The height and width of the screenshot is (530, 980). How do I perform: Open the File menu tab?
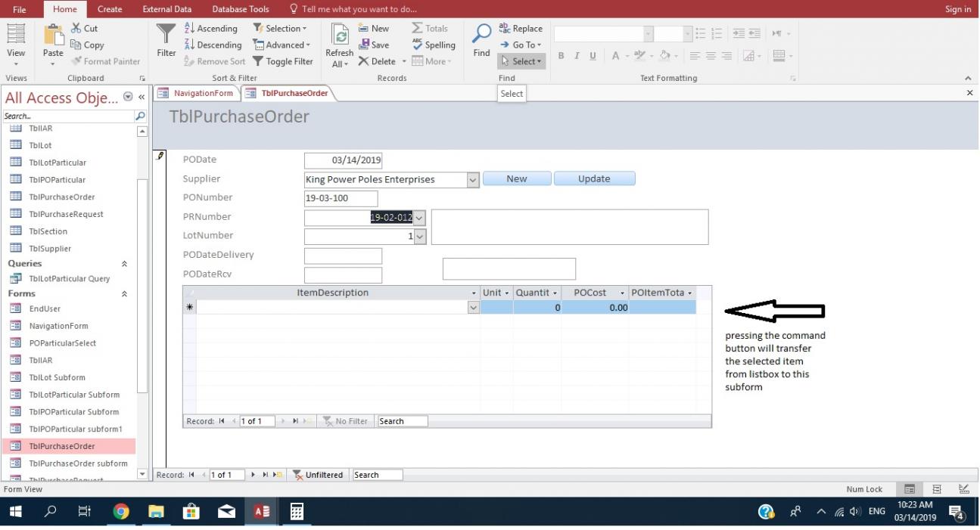tap(18, 9)
